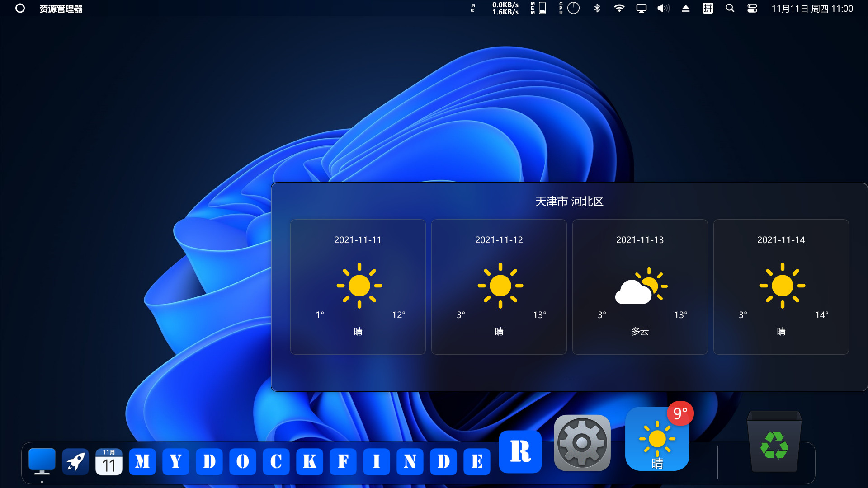Expand the CPU dial indicator details
Image resolution: width=868 pixels, height=488 pixels.
coord(573,8)
